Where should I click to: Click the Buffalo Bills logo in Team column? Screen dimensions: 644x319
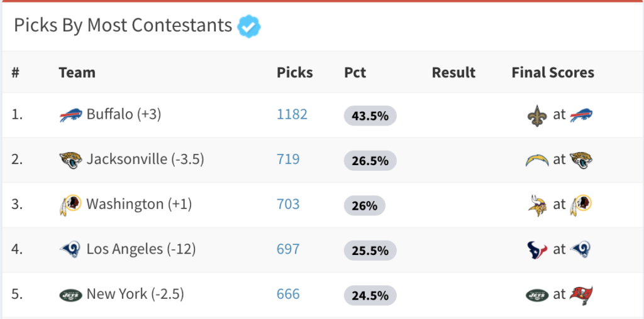click(x=71, y=114)
